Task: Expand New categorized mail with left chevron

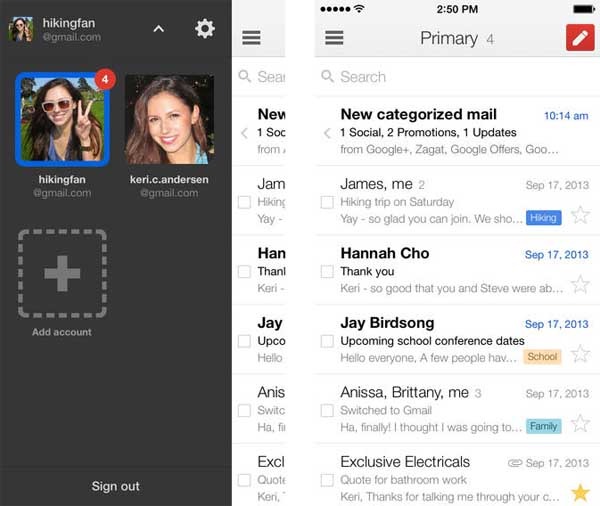Action: tap(327, 133)
